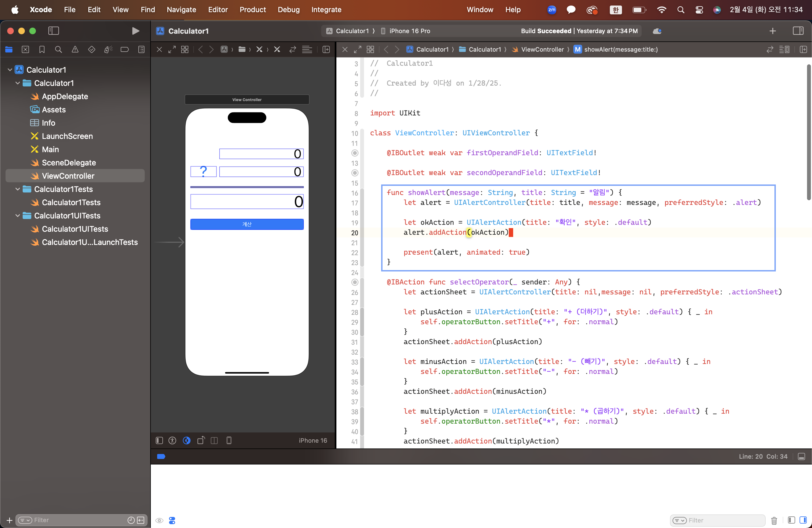The image size is (812, 528).
Task: Toggle the firstOperandField IBOutlet connection circle
Action: click(355, 153)
